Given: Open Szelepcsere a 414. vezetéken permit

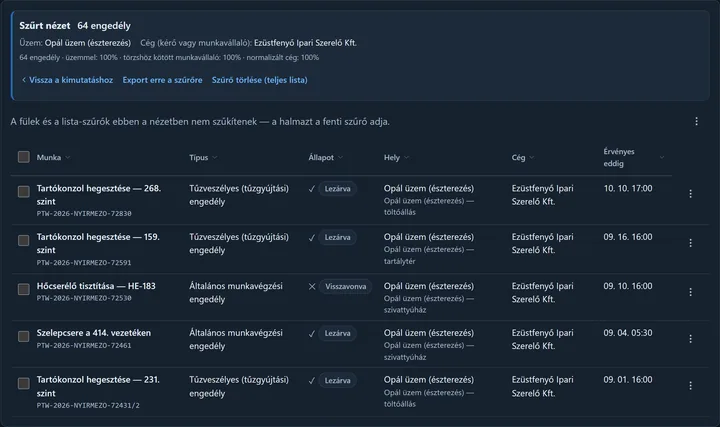Looking at the screenshot, I should click(x=94, y=333).
